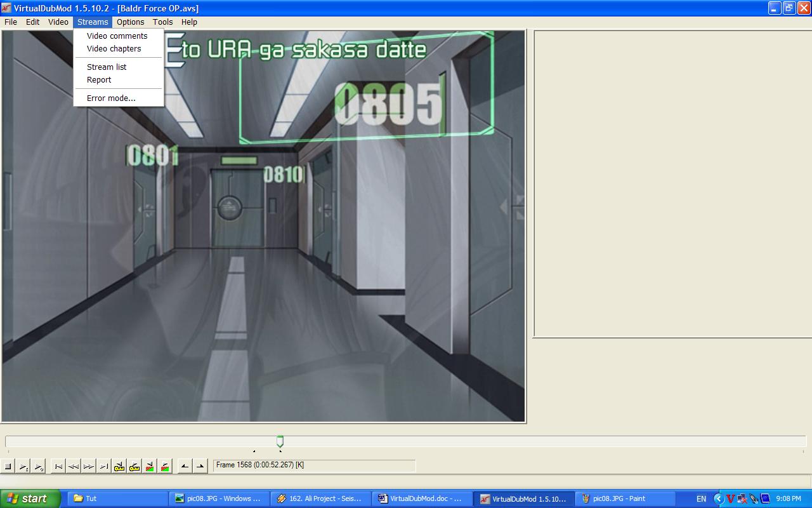Go to the previous keyframe with the yellow key icon
812x508 pixels.
119,466
